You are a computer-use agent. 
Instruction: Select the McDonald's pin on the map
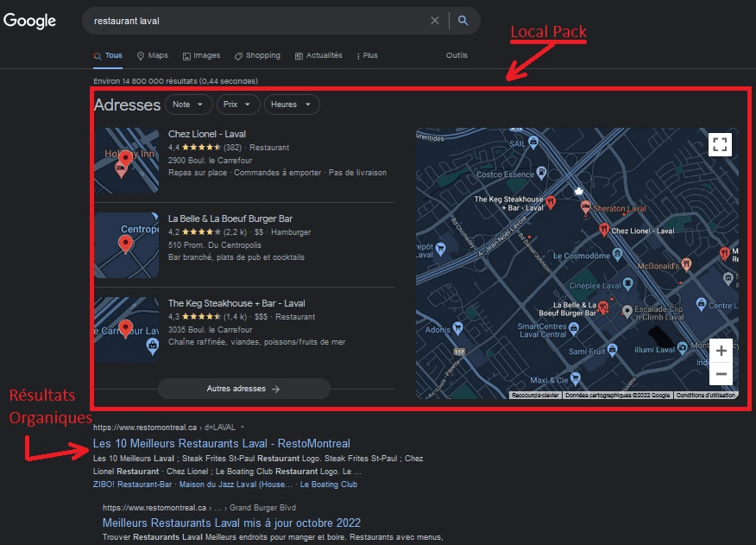click(x=686, y=263)
